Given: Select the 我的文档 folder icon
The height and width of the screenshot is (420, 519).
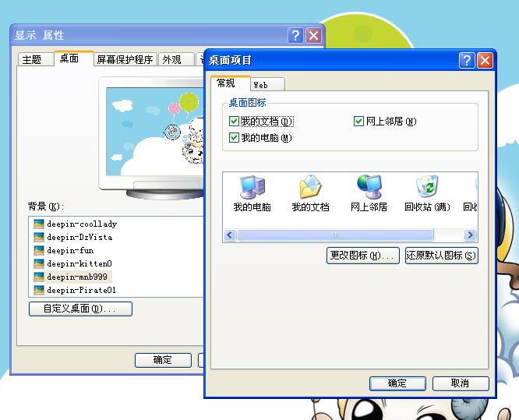Looking at the screenshot, I should (x=310, y=193).
